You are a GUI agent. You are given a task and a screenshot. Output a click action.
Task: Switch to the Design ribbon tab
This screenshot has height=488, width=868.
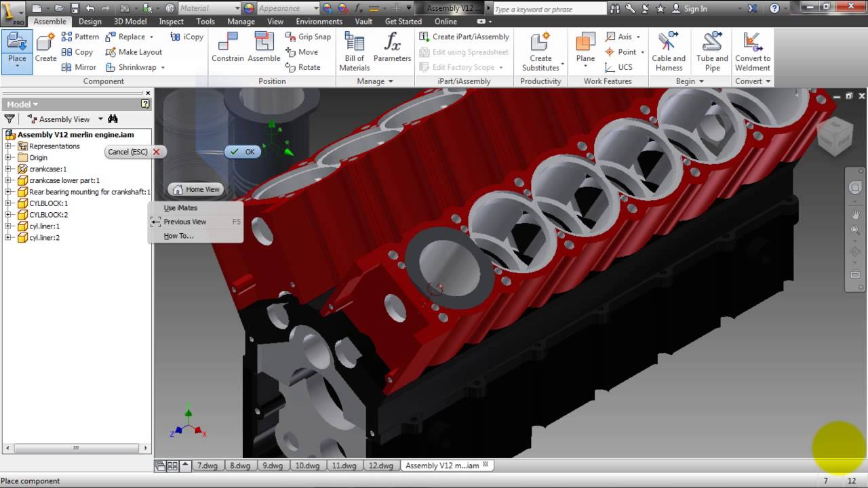click(x=90, y=21)
